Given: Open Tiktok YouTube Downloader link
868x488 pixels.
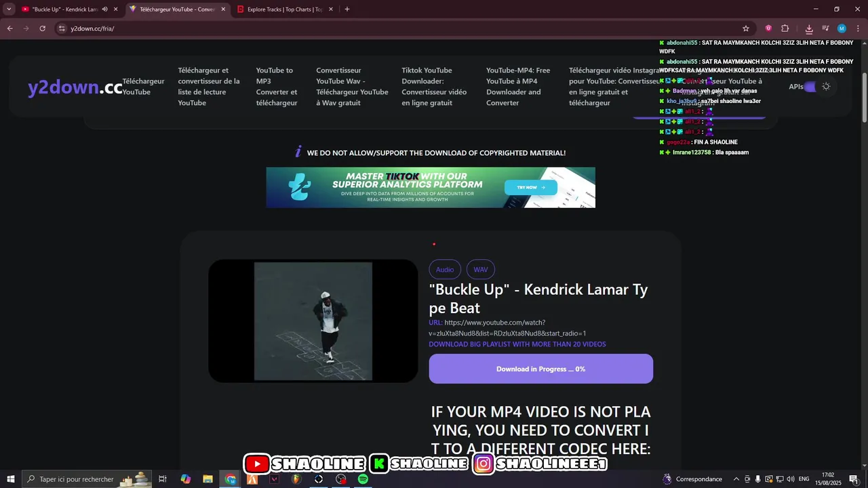Looking at the screenshot, I should pyautogui.click(x=434, y=87).
